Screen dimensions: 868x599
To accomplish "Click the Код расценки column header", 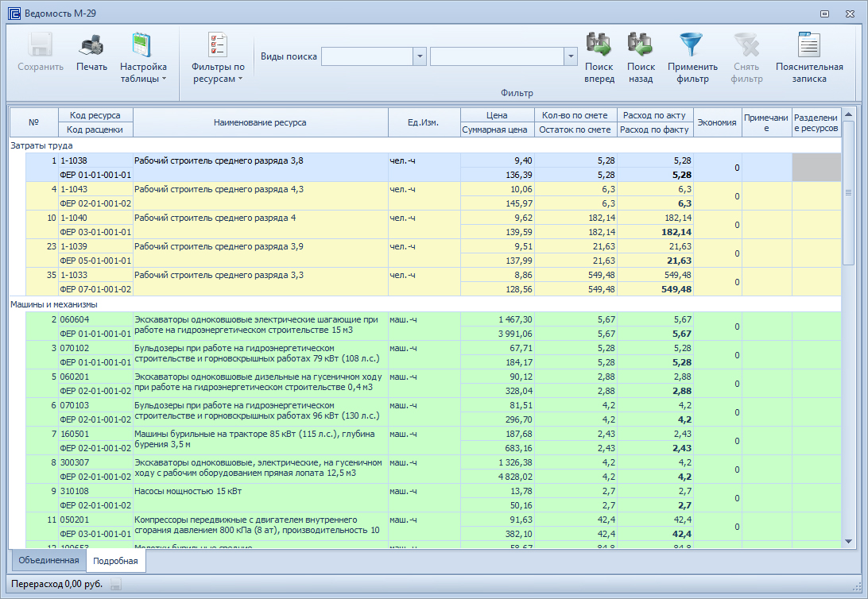I will coord(95,129).
